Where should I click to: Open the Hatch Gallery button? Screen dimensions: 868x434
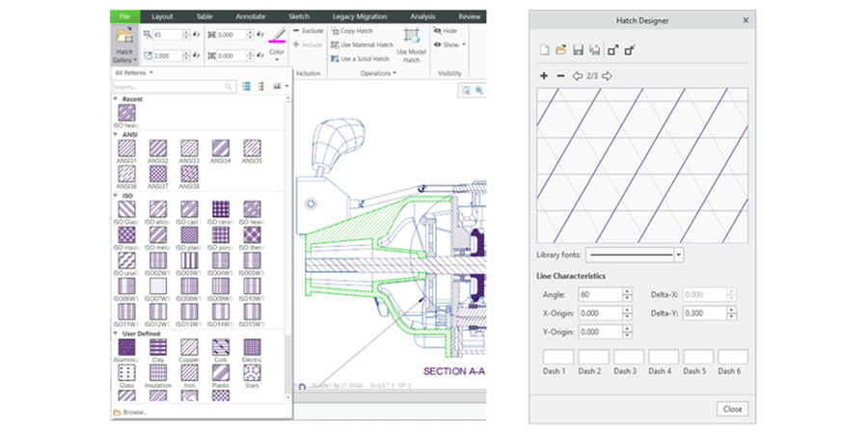[x=123, y=44]
